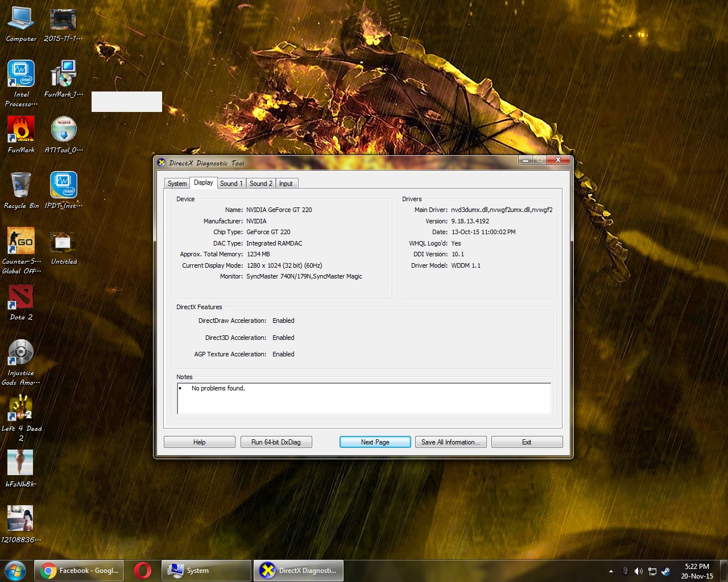Select the ATITool_0 installer icon
728x582 pixels.
tap(64, 135)
